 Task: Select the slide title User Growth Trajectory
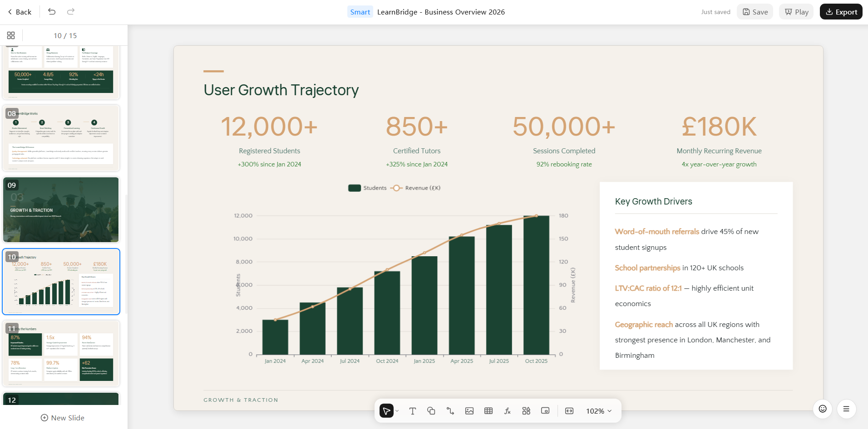[x=281, y=90]
